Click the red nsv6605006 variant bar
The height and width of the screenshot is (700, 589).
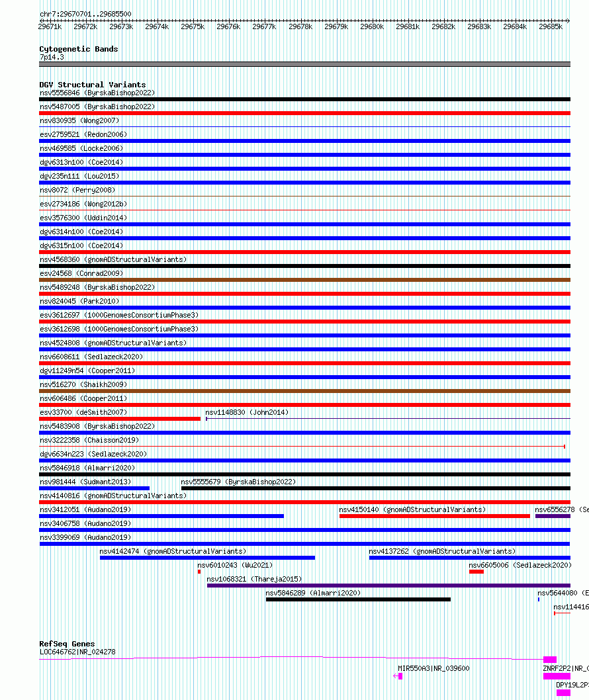pos(476,572)
